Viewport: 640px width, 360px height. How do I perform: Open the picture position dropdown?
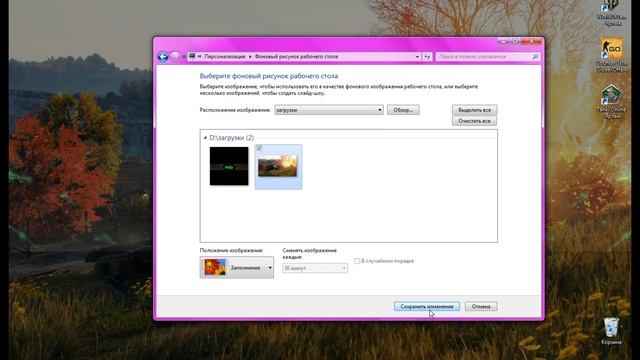point(237,268)
